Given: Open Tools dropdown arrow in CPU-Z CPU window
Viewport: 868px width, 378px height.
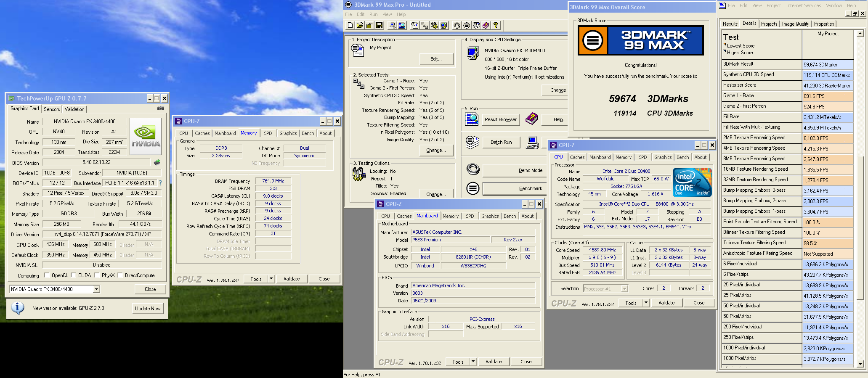Looking at the screenshot, I should [x=646, y=302].
